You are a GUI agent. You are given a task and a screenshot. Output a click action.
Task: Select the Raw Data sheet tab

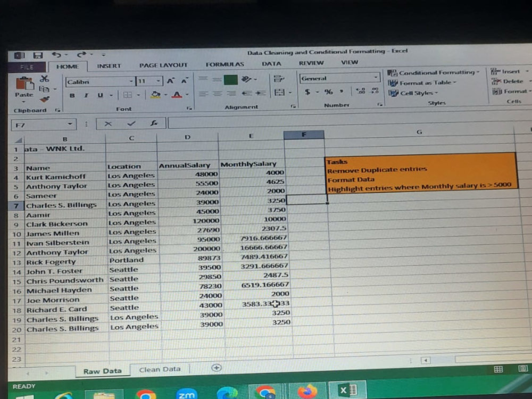pos(103,371)
